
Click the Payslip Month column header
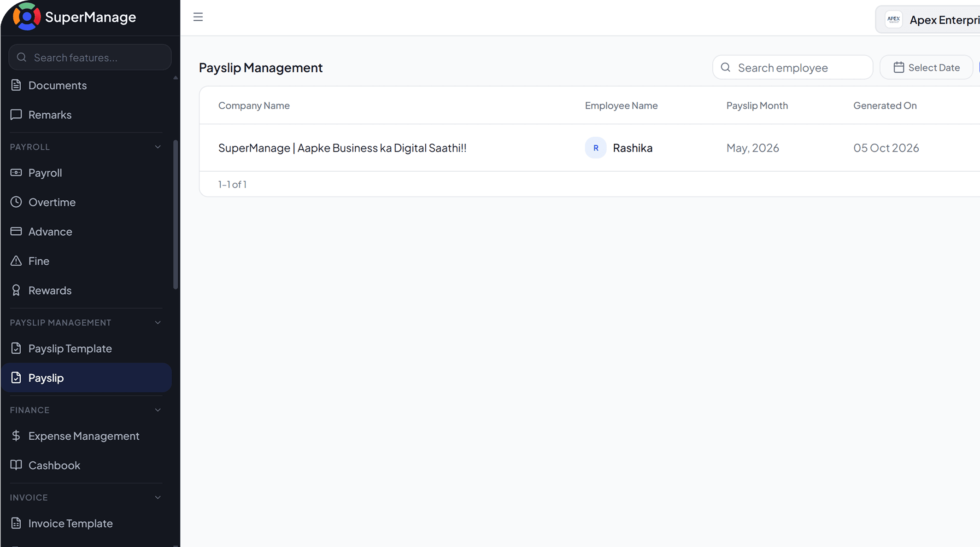tap(757, 105)
